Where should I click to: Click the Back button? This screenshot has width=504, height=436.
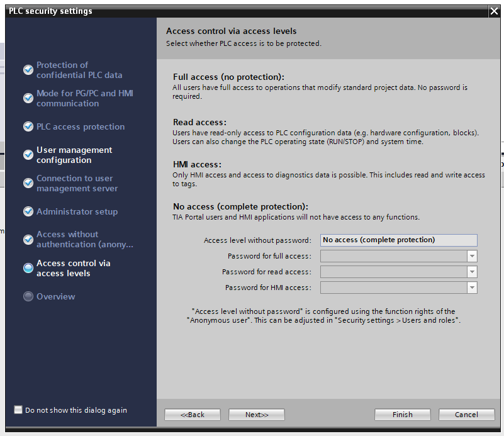193,415
